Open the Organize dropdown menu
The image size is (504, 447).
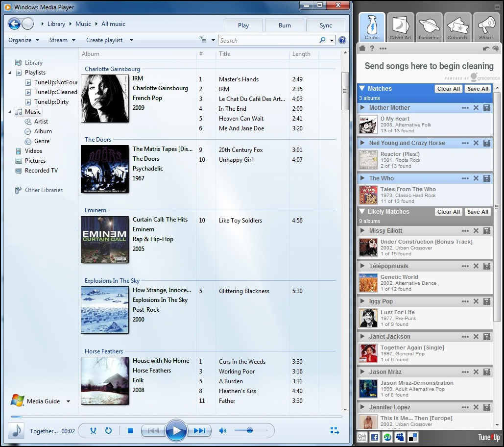24,40
